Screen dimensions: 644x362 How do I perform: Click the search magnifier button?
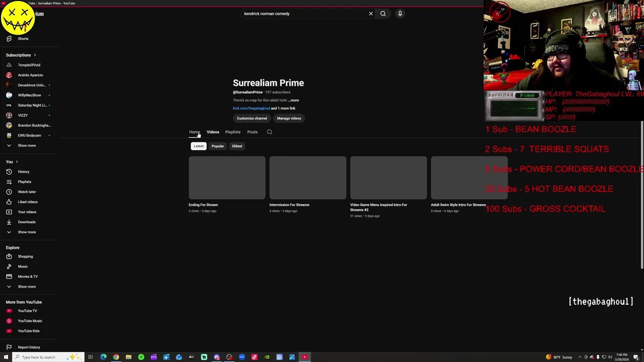coord(383,14)
